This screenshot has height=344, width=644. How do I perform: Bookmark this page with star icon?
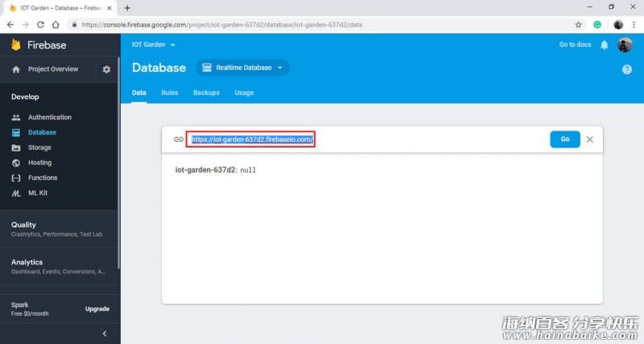(x=578, y=25)
